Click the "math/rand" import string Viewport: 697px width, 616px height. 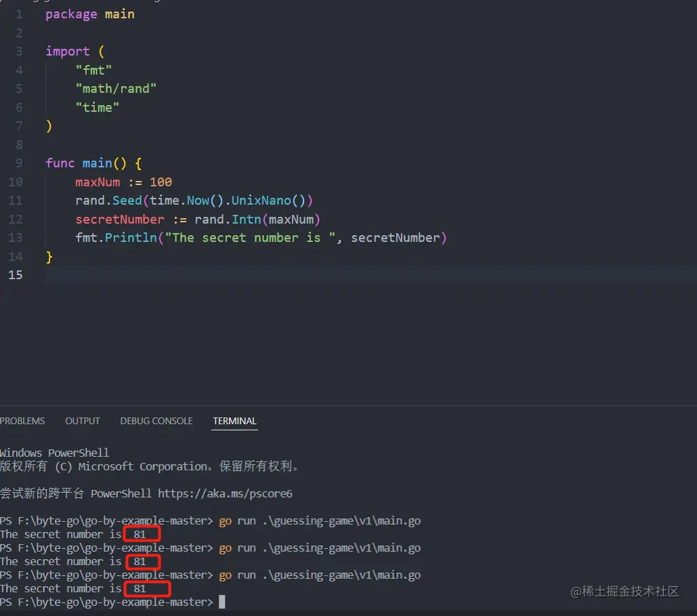coord(116,89)
